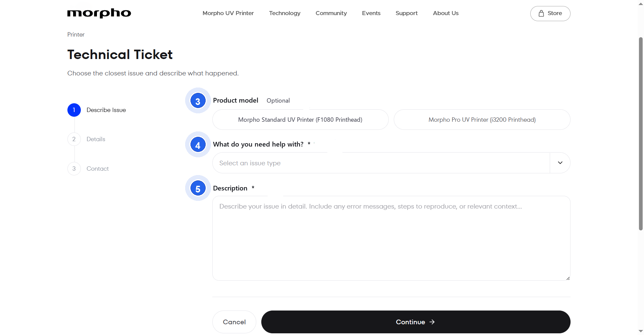The image size is (644, 335).
Task: Click the arrow icon in Continue
Action: point(432,322)
